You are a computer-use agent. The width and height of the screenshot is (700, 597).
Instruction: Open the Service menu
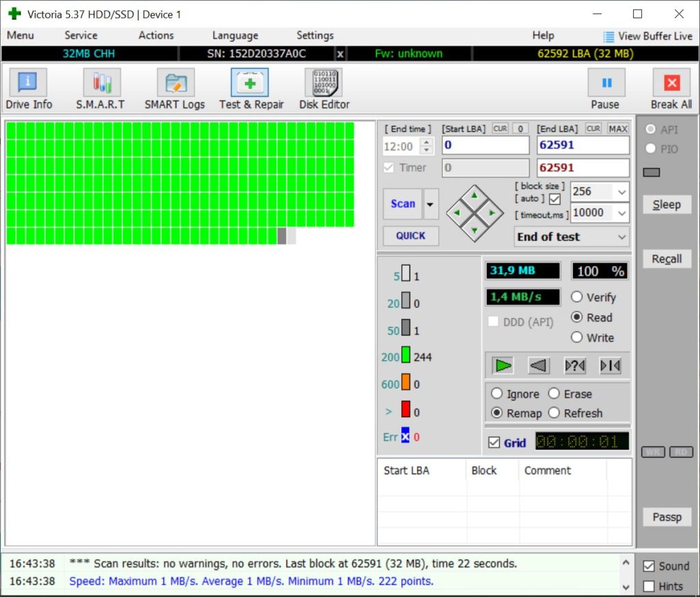tap(81, 36)
